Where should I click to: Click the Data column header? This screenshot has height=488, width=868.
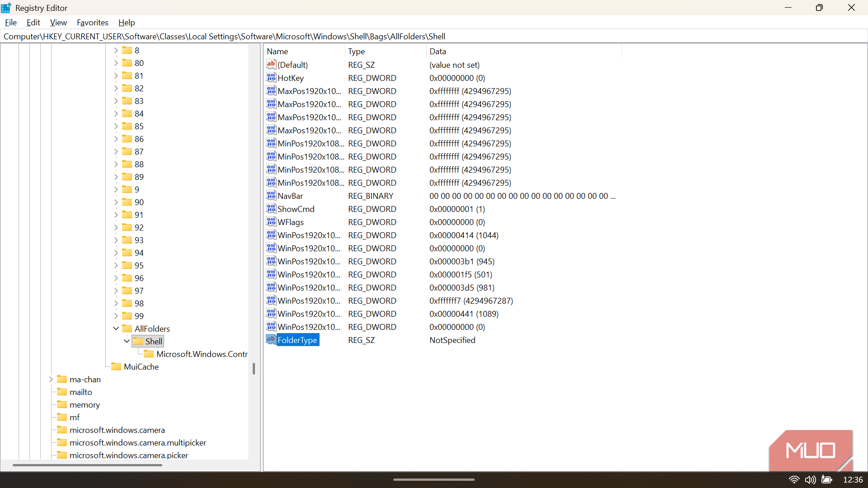point(524,51)
